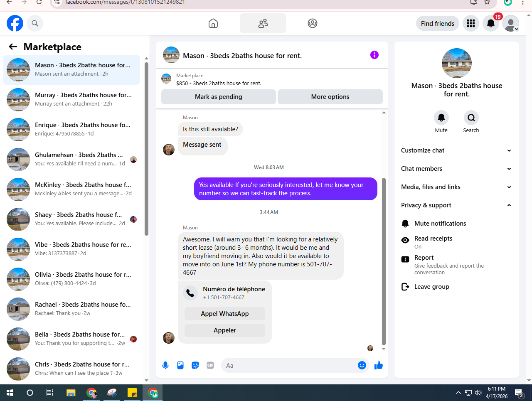Image resolution: width=532 pixels, height=401 pixels.
Task: Open the emoji picker smiley
Action: click(x=362, y=365)
